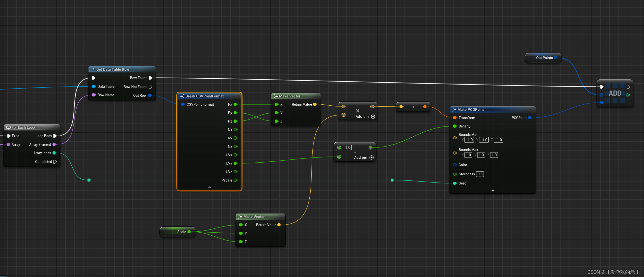Click the Px output pin
Image resolution: width=644 pixels, height=277 pixels.
(236, 104)
